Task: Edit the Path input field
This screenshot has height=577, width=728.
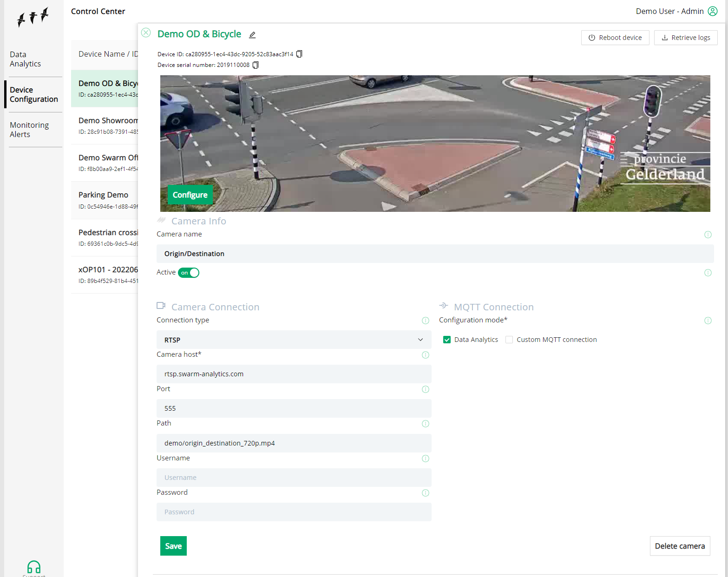Action: coord(294,443)
